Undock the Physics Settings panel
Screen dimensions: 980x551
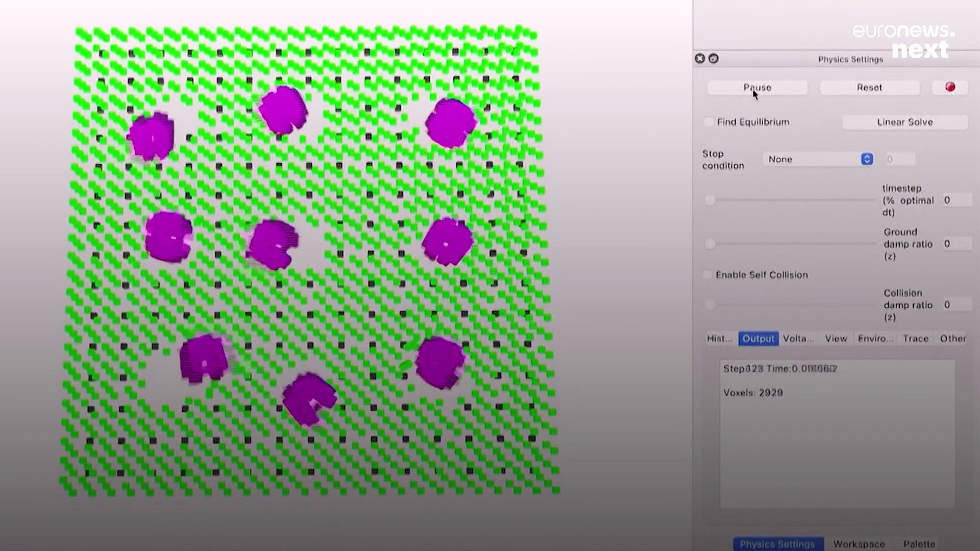(x=714, y=59)
